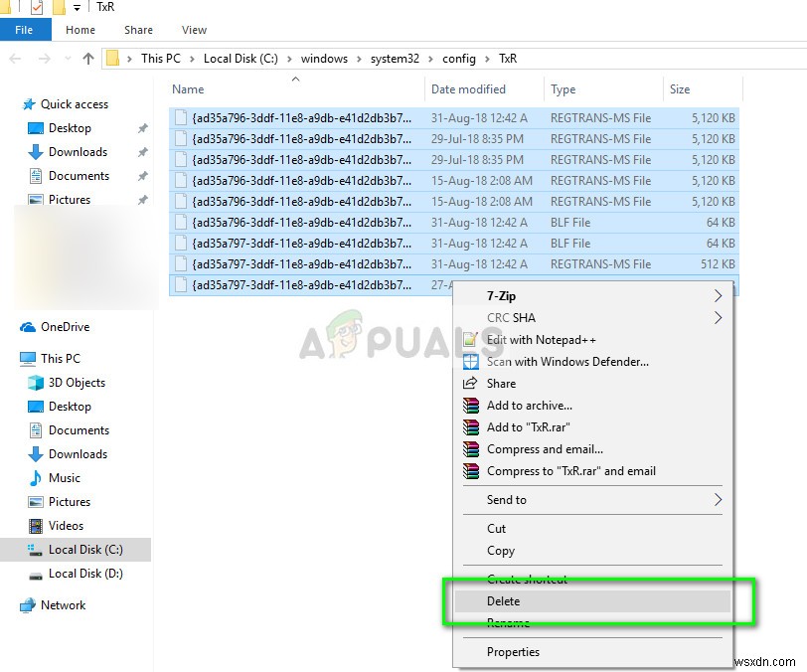Navigate up to the config folder
This screenshot has height=672, width=807.
459,59
